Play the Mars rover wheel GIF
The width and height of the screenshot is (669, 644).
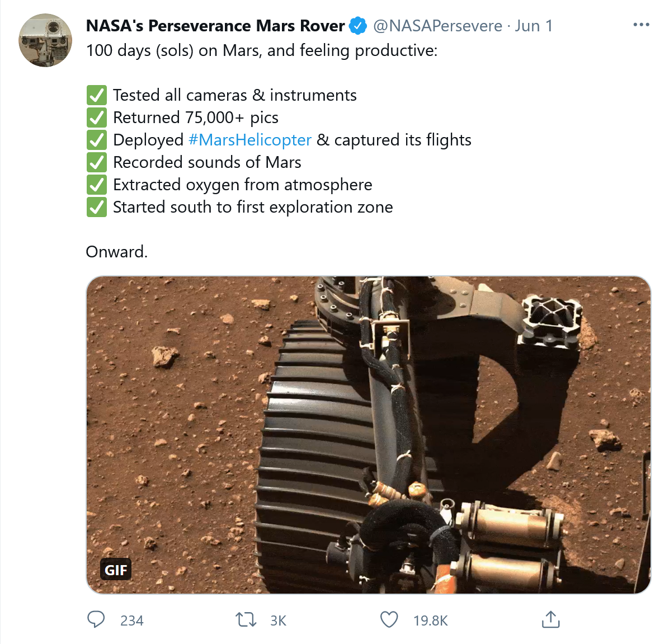point(368,434)
